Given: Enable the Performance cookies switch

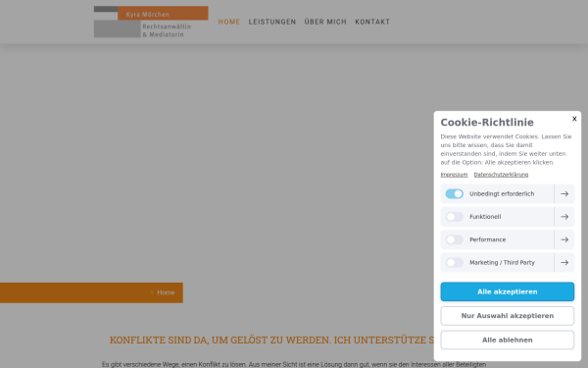Looking at the screenshot, I should (x=454, y=239).
